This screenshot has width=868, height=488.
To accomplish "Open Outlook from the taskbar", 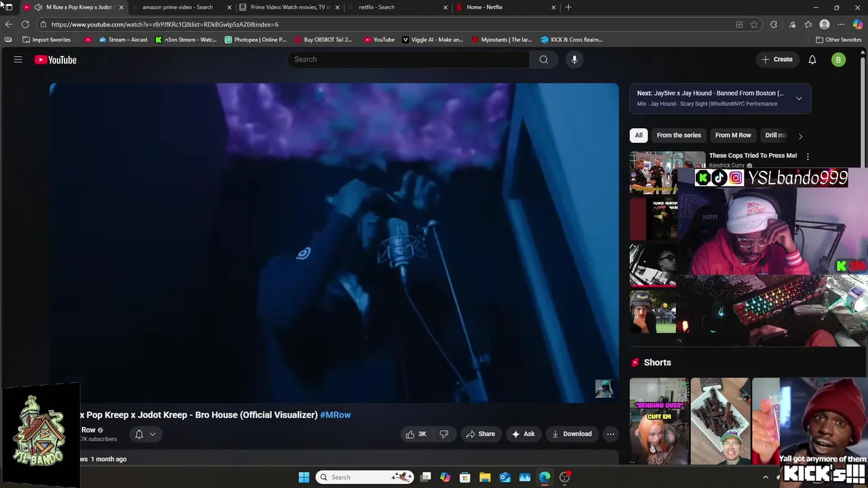I will [x=505, y=477].
